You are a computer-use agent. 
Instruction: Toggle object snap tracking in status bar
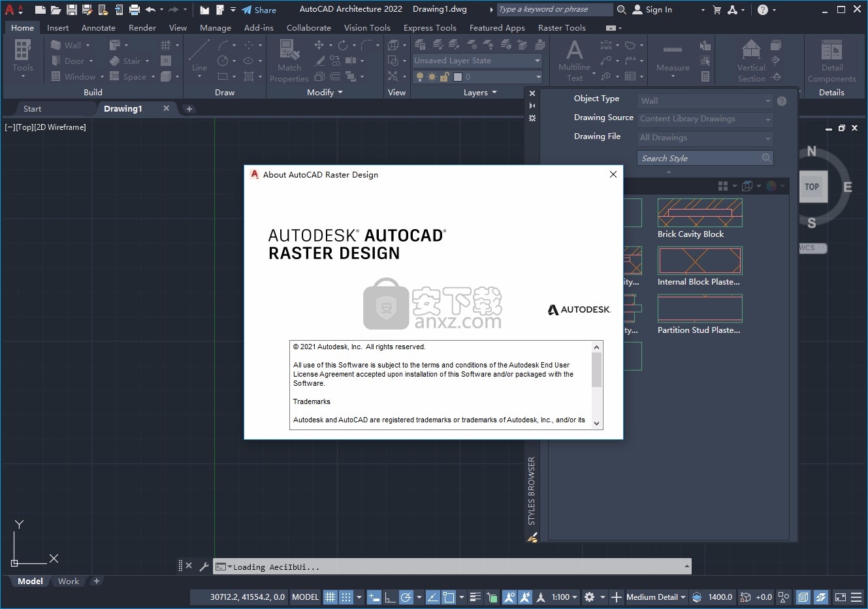[x=432, y=597]
